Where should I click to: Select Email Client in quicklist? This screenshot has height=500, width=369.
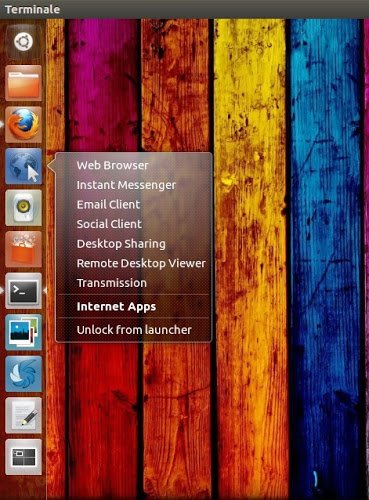pos(108,204)
